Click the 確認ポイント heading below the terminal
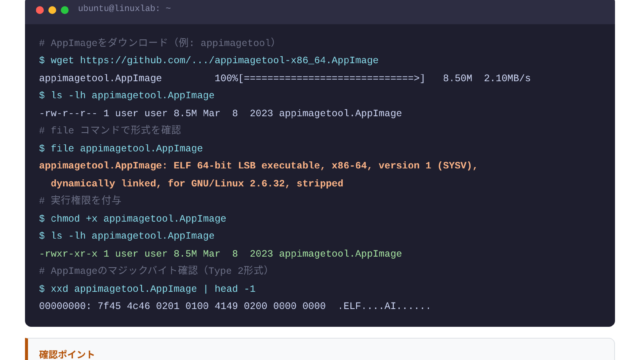Viewport: 640px width, 360px height. (x=67, y=354)
